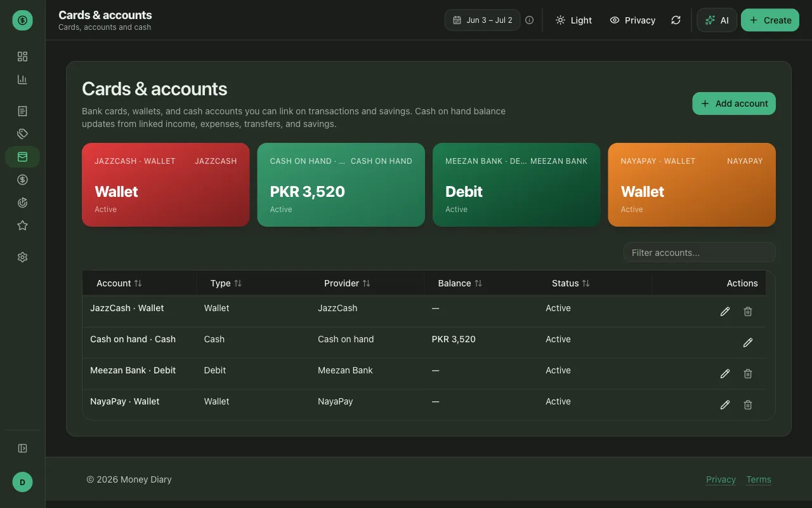Click the Meezan Bank provider cell
The image size is (812, 508).
(345, 370)
